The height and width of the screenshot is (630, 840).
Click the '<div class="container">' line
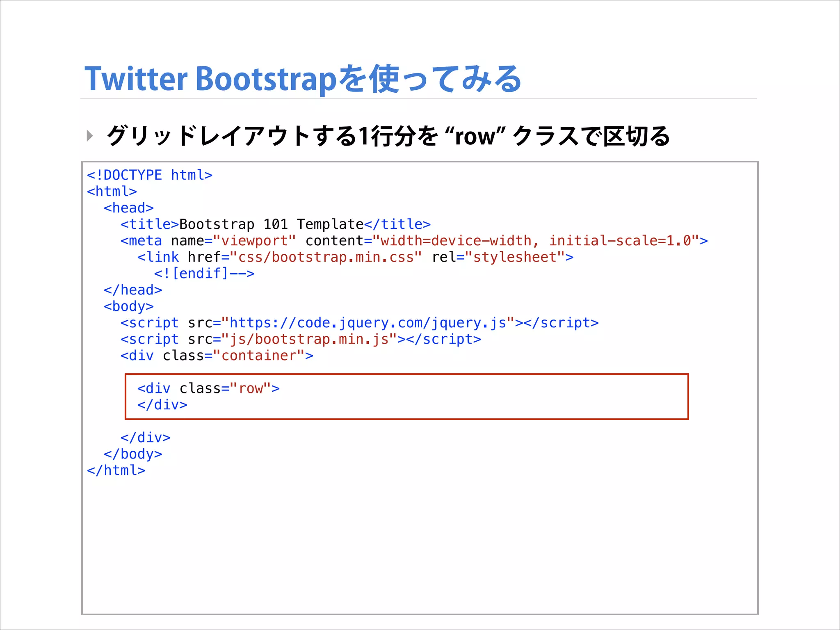pyautogui.click(x=217, y=356)
